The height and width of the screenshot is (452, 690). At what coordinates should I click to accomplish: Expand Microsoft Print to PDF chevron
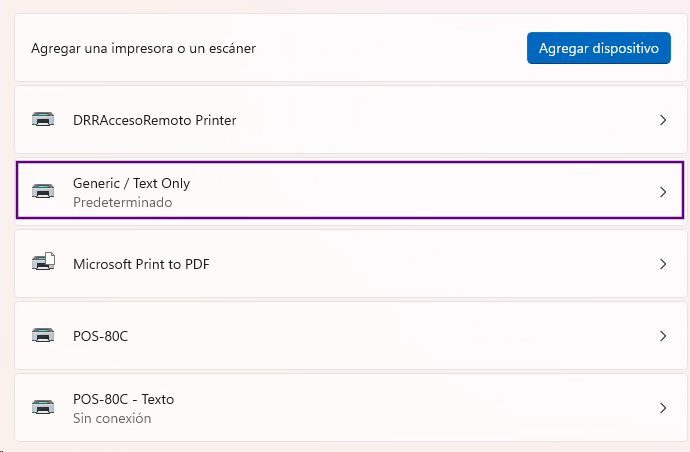[x=663, y=264]
